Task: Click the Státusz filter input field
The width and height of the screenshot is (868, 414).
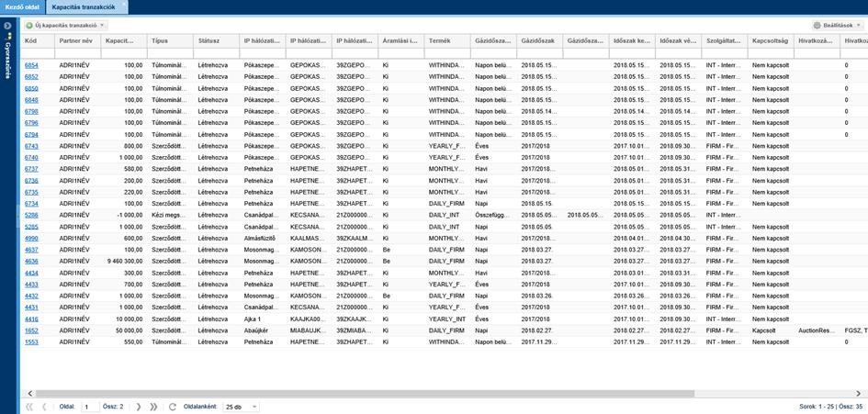Action: pos(217,53)
